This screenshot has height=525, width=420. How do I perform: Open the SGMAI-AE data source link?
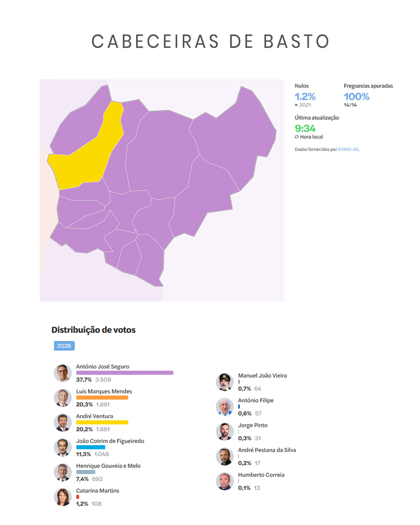(348, 149)
